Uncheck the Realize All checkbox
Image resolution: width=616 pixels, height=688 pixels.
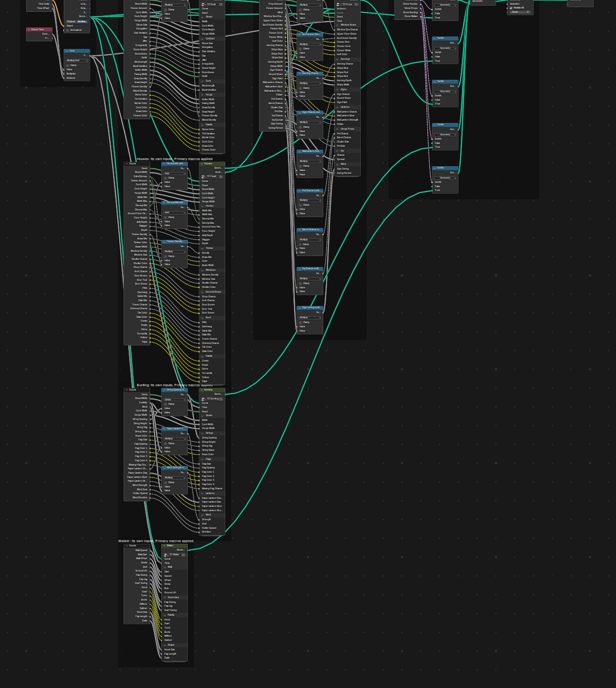click(x=511, y=8)
